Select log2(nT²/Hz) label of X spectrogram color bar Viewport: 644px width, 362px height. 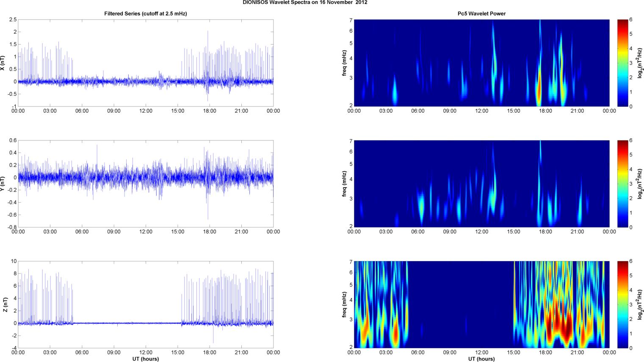(641, 63)
